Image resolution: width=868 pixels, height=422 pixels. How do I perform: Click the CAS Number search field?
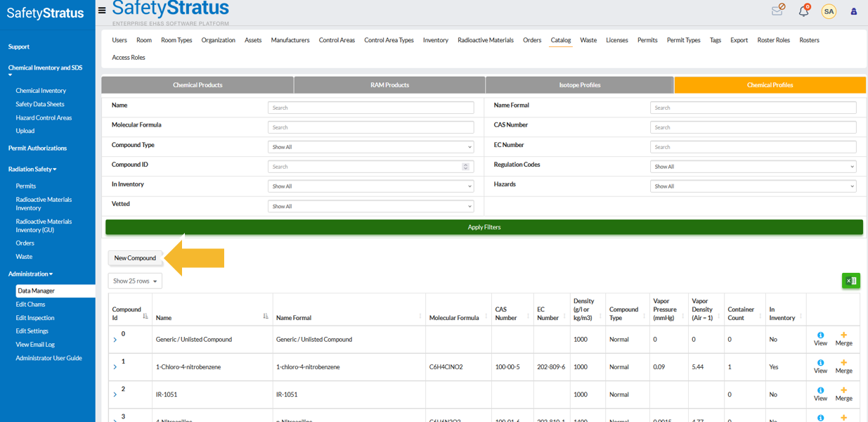tap(753, 127)
